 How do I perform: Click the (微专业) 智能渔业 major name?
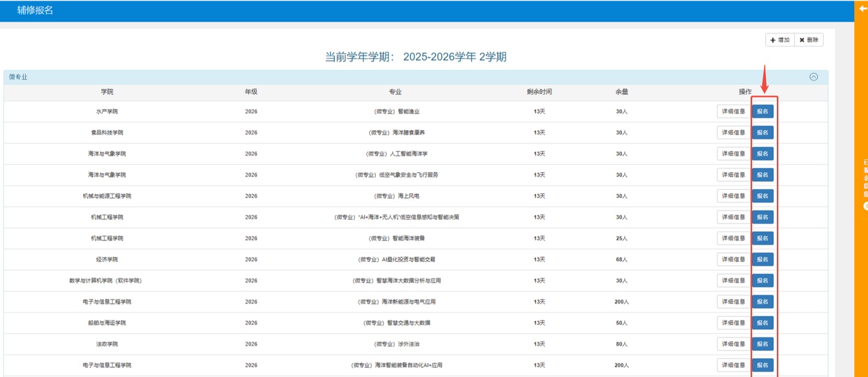click(397, 112)
